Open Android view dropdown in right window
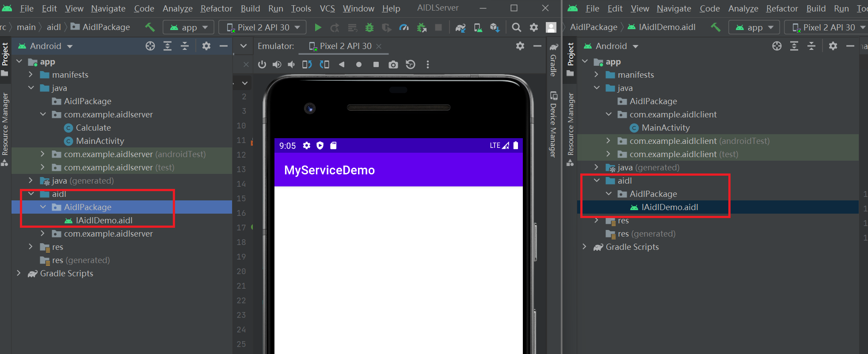This screenshot has width=868, height=354. [611, 46]
